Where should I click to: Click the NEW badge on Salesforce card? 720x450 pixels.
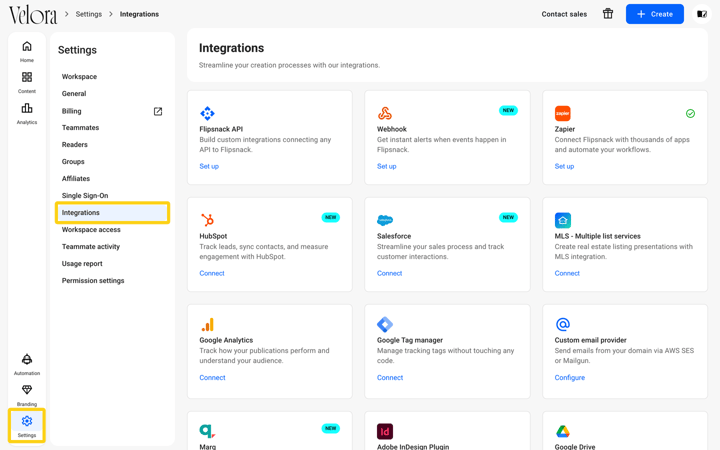508,217
